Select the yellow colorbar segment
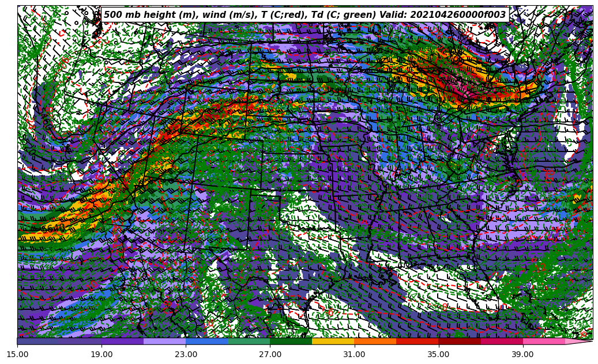The height and width of the screenshot is (364, 598). tap(333, 342)
